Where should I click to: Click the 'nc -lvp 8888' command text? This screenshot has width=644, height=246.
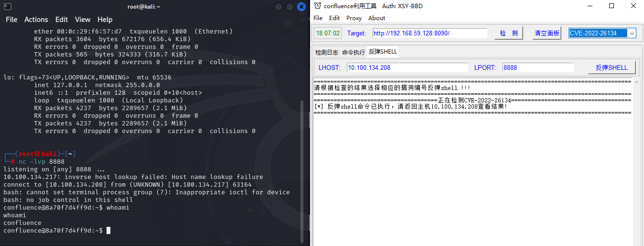coord(42,161)
